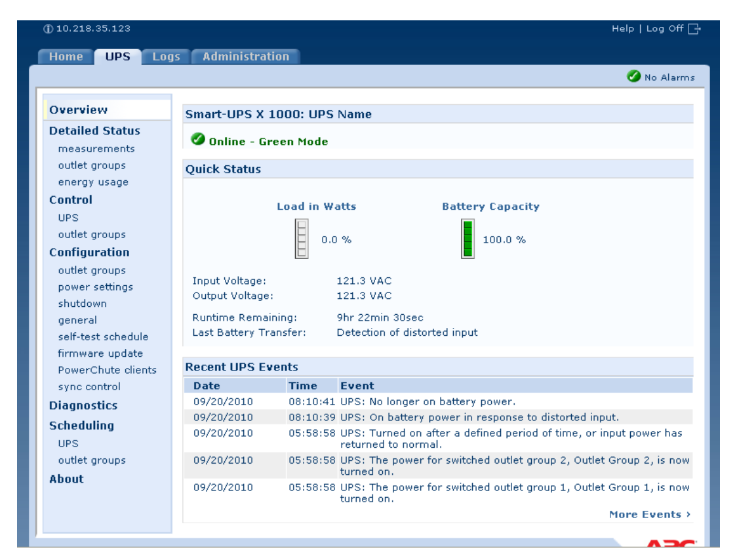Click the 08:10:41 event time
Image resolution: width=737 pixels, height=560 pixels.
pos(311,401)
